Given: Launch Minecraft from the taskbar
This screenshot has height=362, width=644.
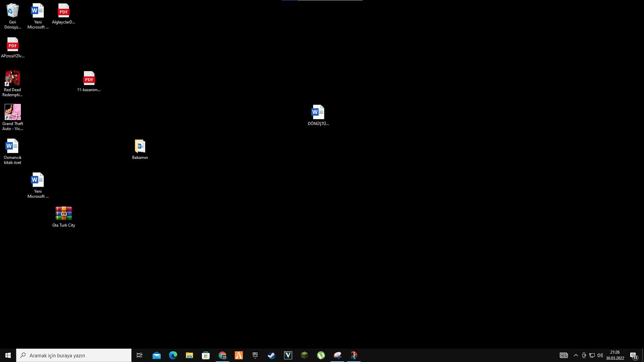Looking at the screenshot, I should click(x=304, y=355).
